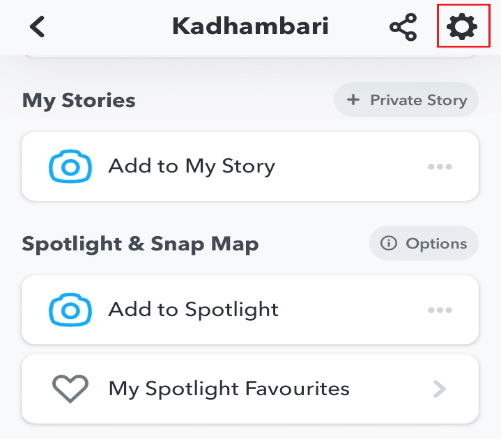Tap the plus icon for Private Story
Image resolution: width=501 pixels, height=439 pixels.
[353, 99]
